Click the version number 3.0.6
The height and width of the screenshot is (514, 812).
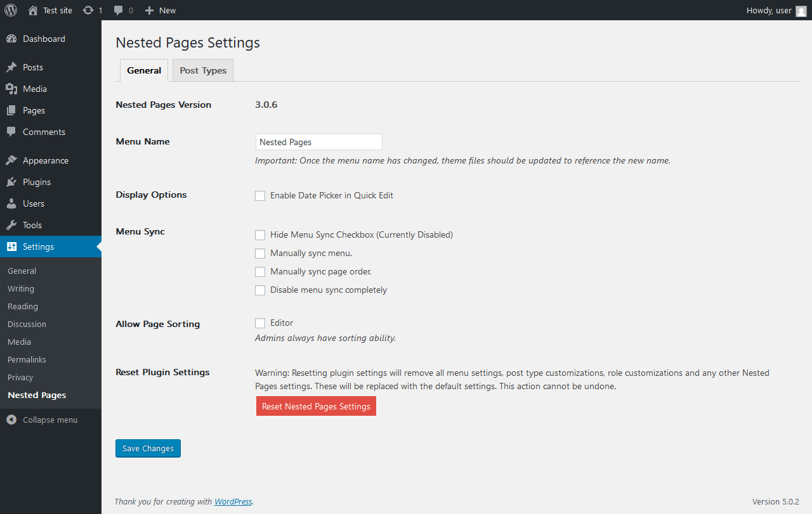point(266,105)
